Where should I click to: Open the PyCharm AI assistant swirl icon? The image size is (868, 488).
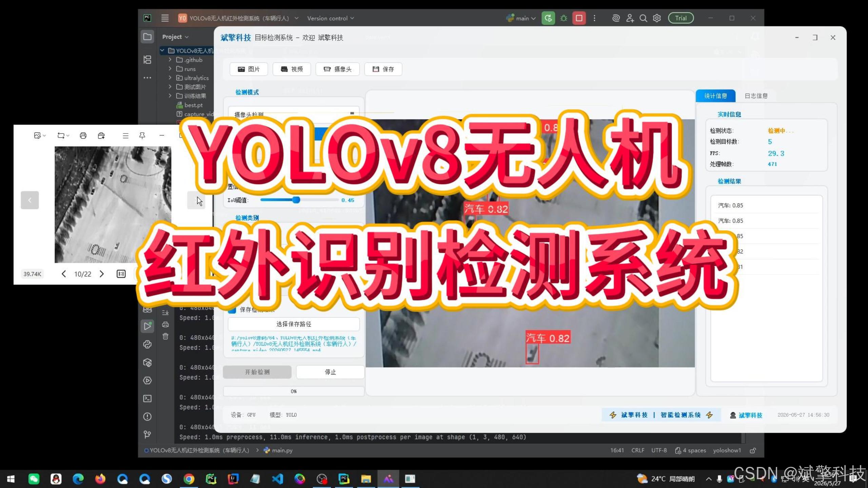click(616, 18)
